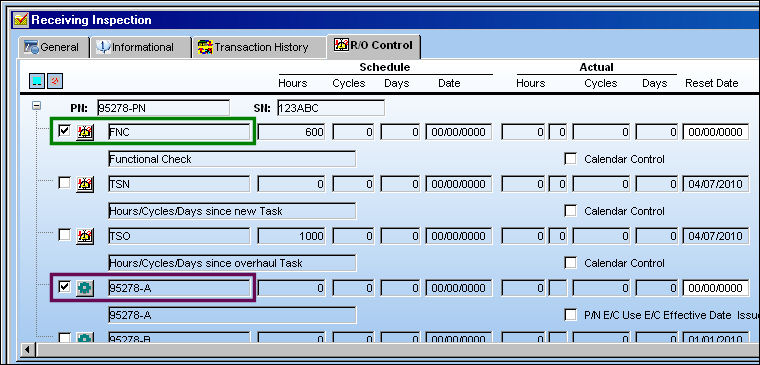Click the Reset Date column header
The image size is (760, 365).
712,83
